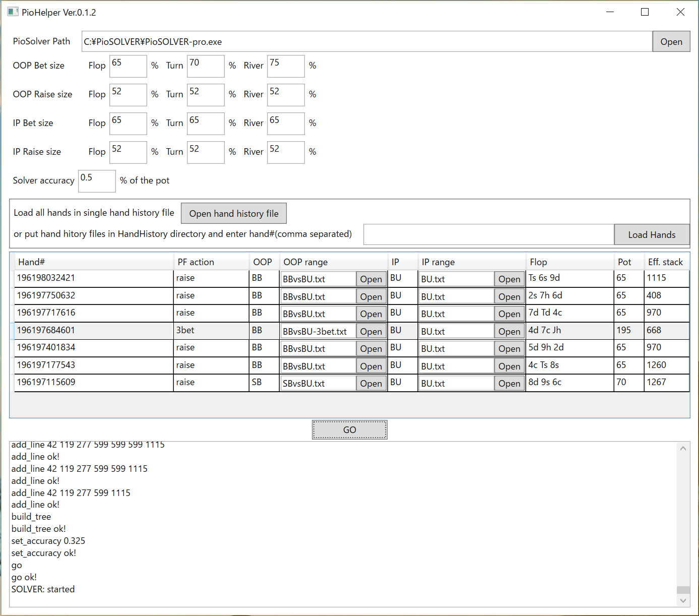Open OOP range file for hand 196197750632
699x616 pixels.
(371, 296)
